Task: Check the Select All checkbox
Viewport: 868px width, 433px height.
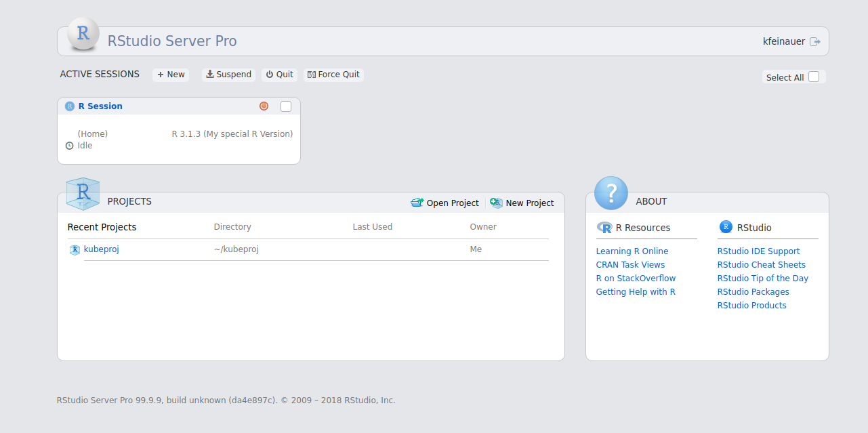Action: click(814, 77)
